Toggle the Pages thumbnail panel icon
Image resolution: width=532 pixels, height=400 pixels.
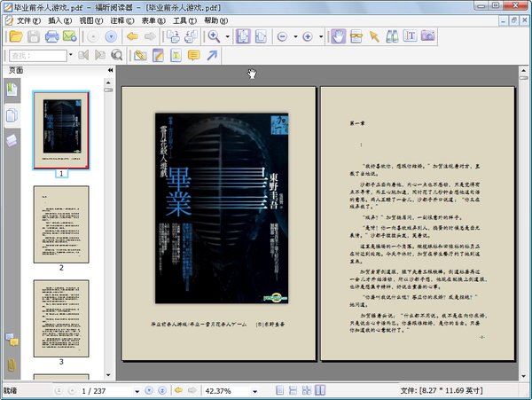point(12,115)
